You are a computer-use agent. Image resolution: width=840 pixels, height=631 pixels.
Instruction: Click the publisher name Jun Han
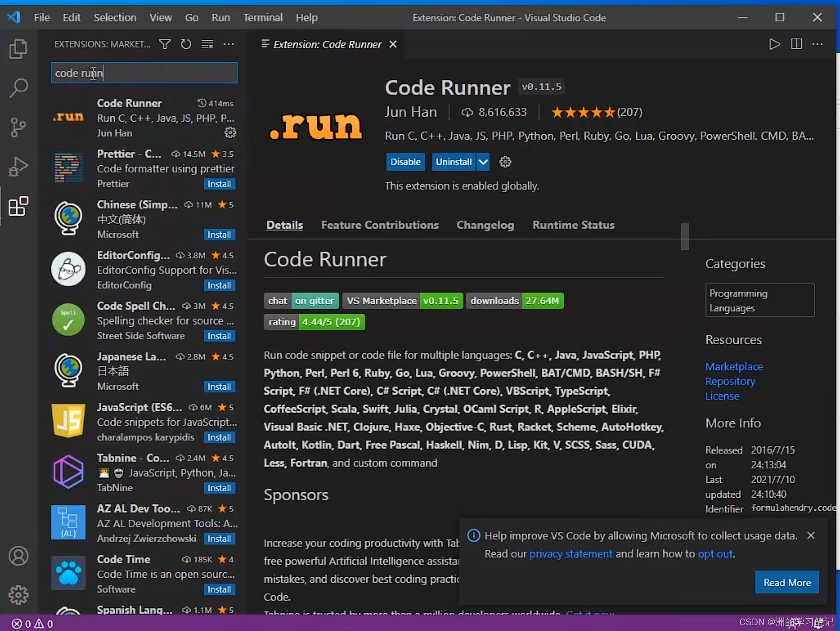[411, 112]
